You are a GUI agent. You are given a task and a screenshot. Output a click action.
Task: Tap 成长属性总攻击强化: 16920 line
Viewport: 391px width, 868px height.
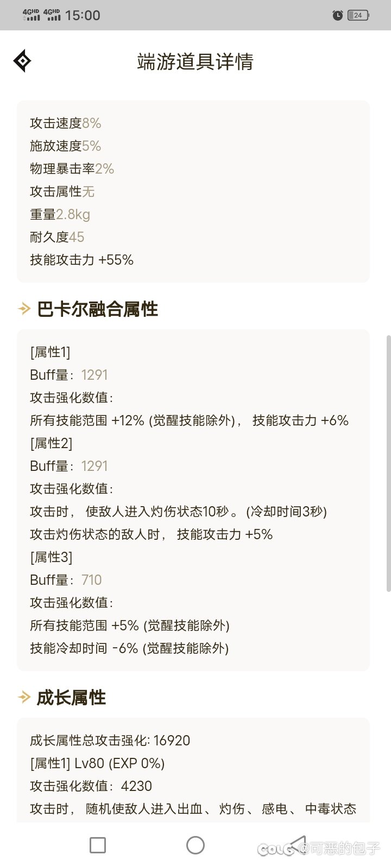point(110,741)
